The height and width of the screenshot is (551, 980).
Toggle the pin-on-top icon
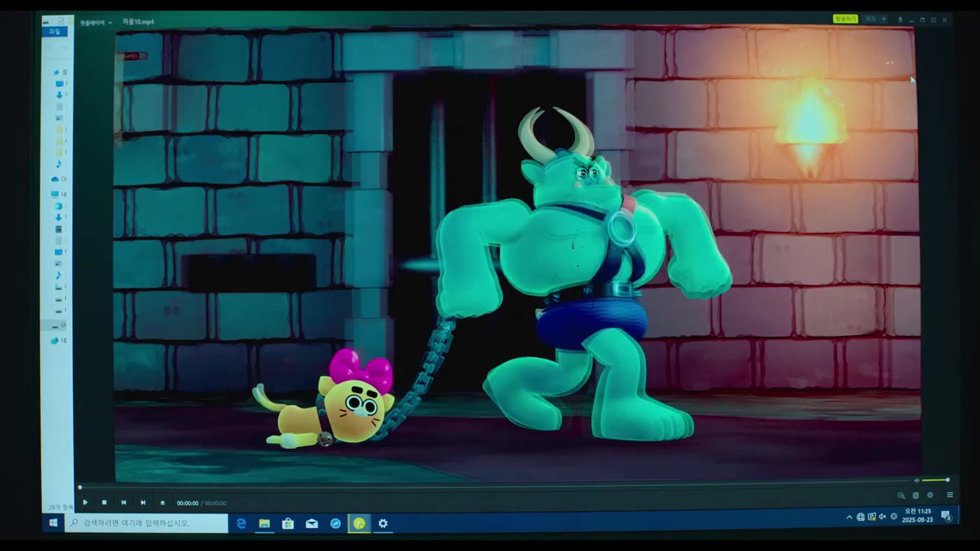[x=900, y=20]
